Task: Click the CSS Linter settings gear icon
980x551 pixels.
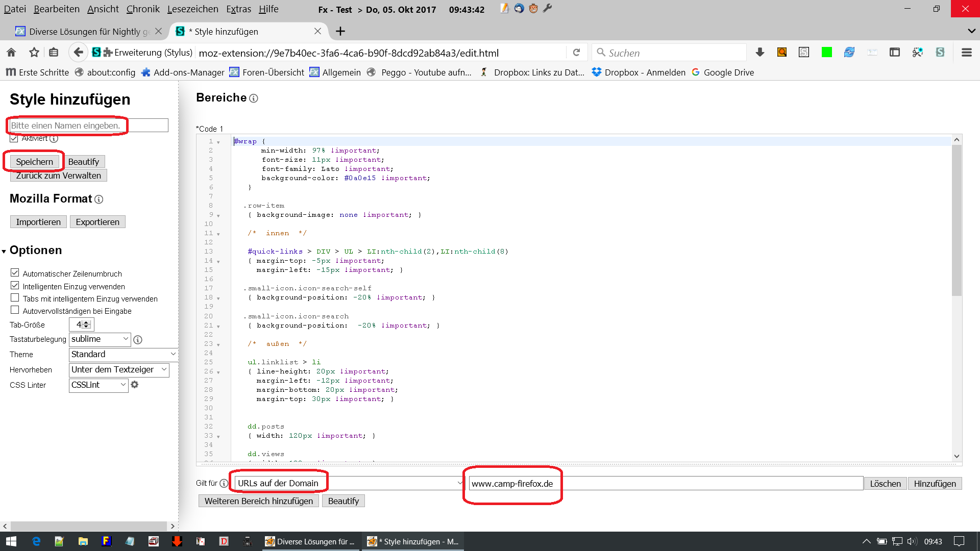Action: (x=135, y=385)
